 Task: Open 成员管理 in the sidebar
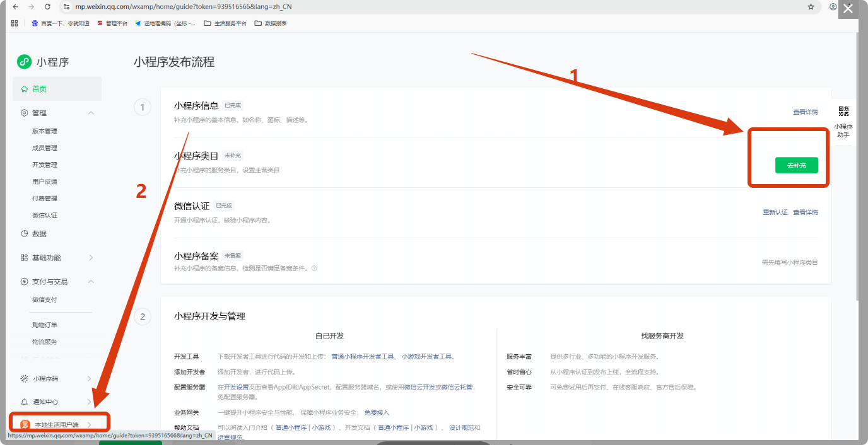click(x=45, y=148)
